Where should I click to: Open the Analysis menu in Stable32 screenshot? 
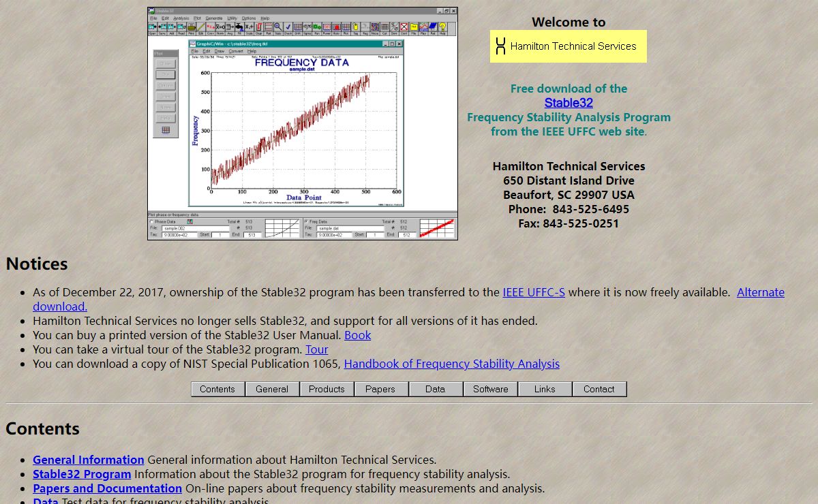(x=181, y=18)
